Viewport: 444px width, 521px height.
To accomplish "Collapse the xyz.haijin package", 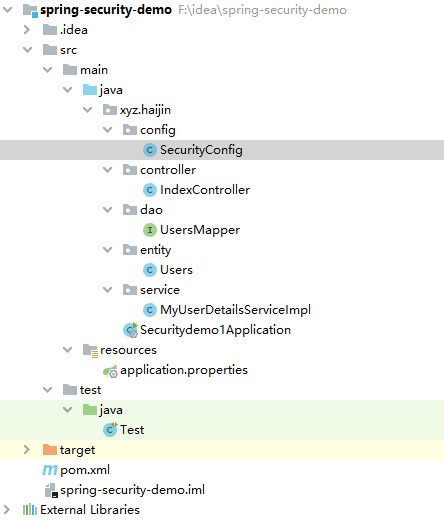I will 87,110.
